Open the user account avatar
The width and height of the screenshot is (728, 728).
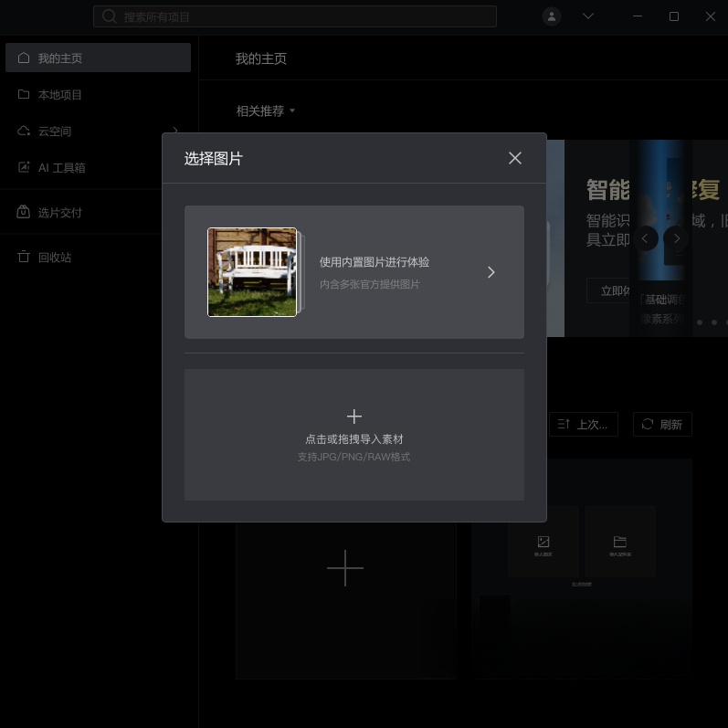click(552, 16)
